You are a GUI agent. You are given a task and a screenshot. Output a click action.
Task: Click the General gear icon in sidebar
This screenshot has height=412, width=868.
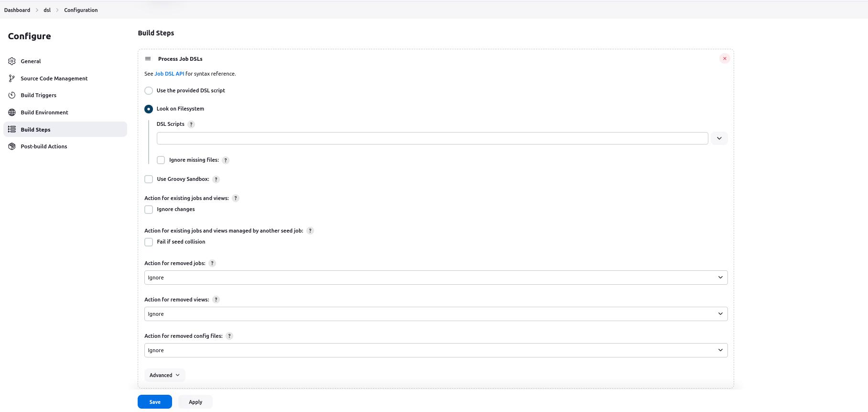tap(11, 61)
